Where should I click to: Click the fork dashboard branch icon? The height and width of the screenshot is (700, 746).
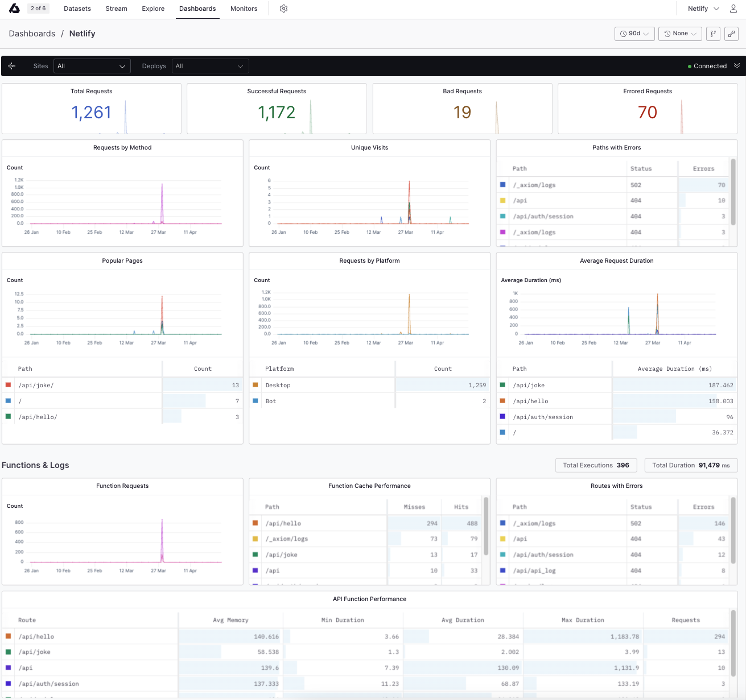[713, 34]
